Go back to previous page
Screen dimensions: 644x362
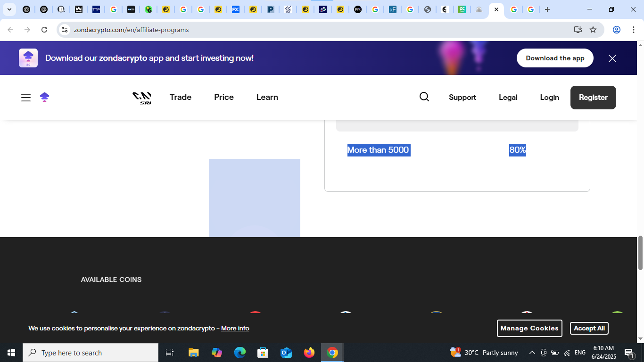[10, 30]
